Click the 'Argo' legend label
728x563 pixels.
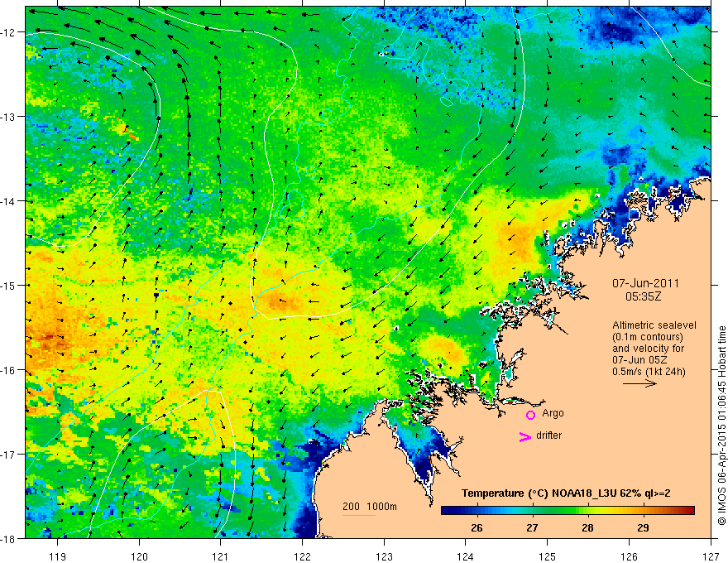click(x=553, y=413)
